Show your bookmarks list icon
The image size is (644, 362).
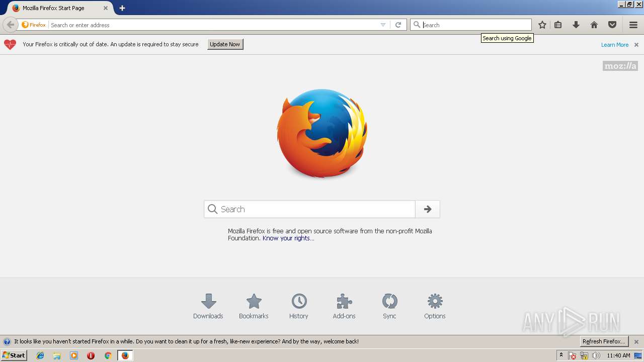(x=558, y=25)
